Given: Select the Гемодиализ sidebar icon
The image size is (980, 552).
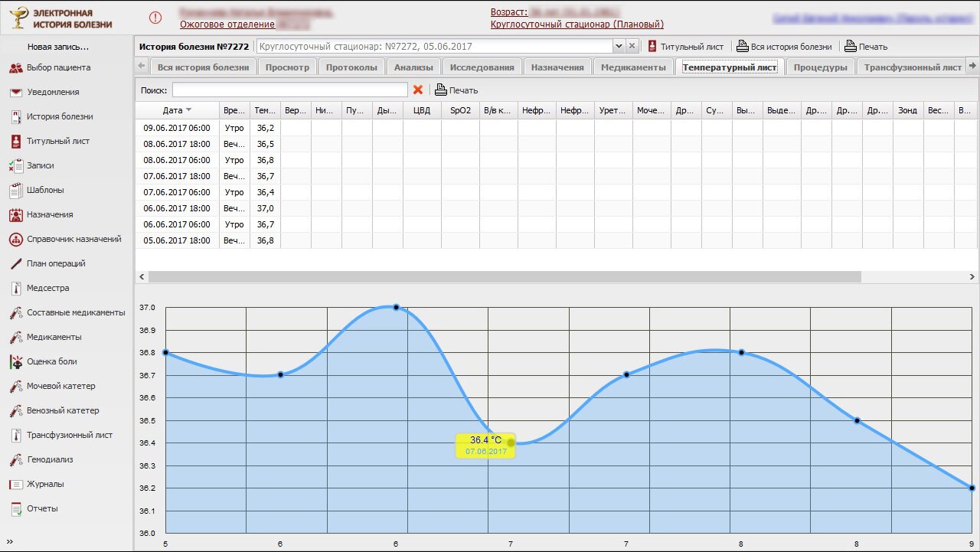Looking at the screenshot, I should point(15,460).
